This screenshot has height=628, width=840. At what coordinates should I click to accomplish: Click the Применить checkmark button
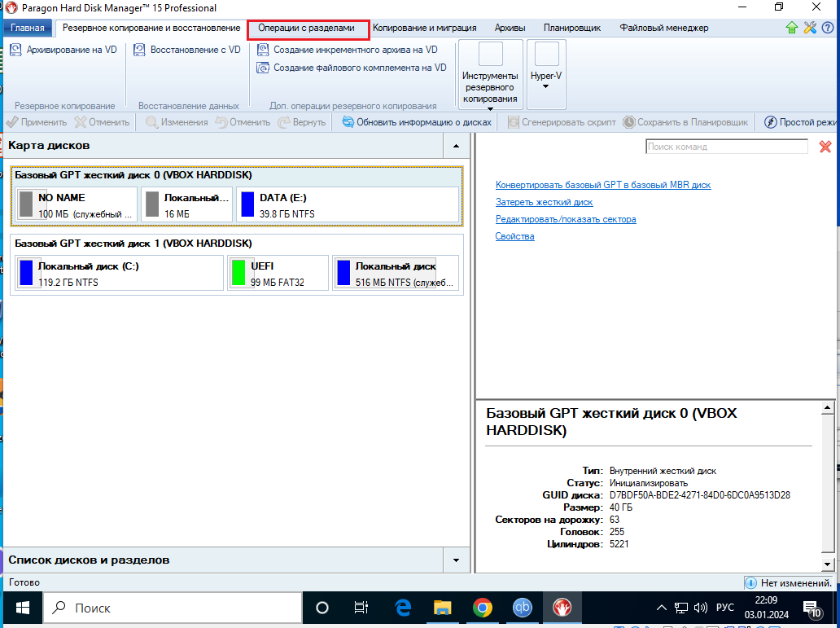click(37, 122)
